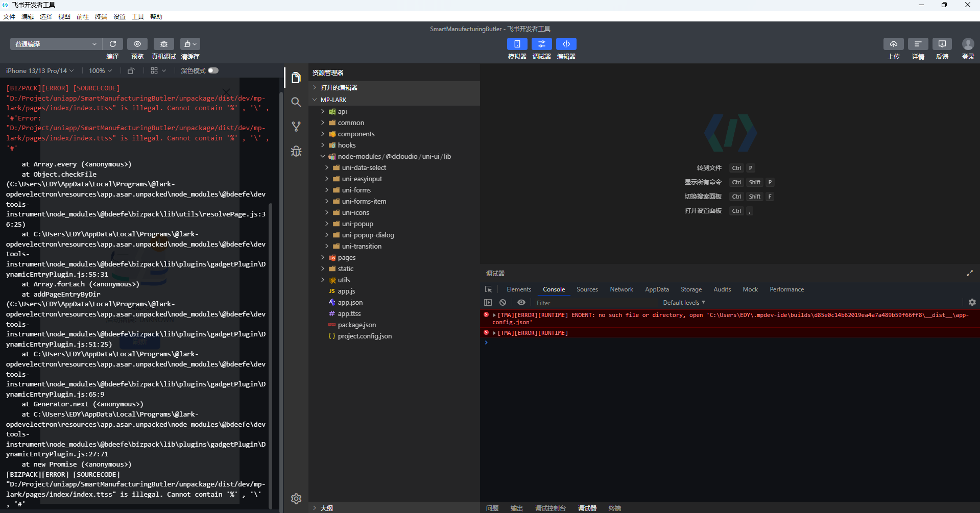
Task: Toggle the editor panel icon
Action: tap(566, 44)
